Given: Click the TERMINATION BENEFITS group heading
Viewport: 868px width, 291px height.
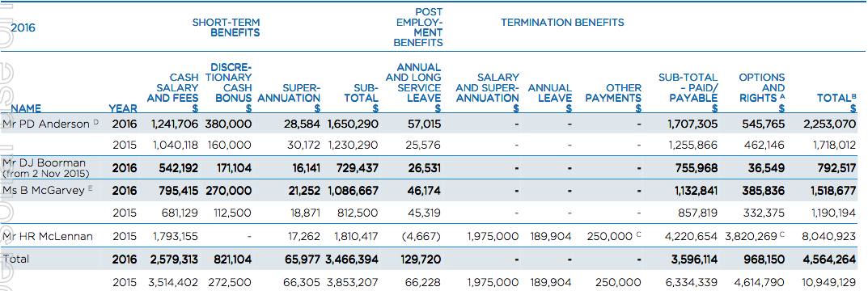Looking at the screenshot, I should tap(562, 23).
